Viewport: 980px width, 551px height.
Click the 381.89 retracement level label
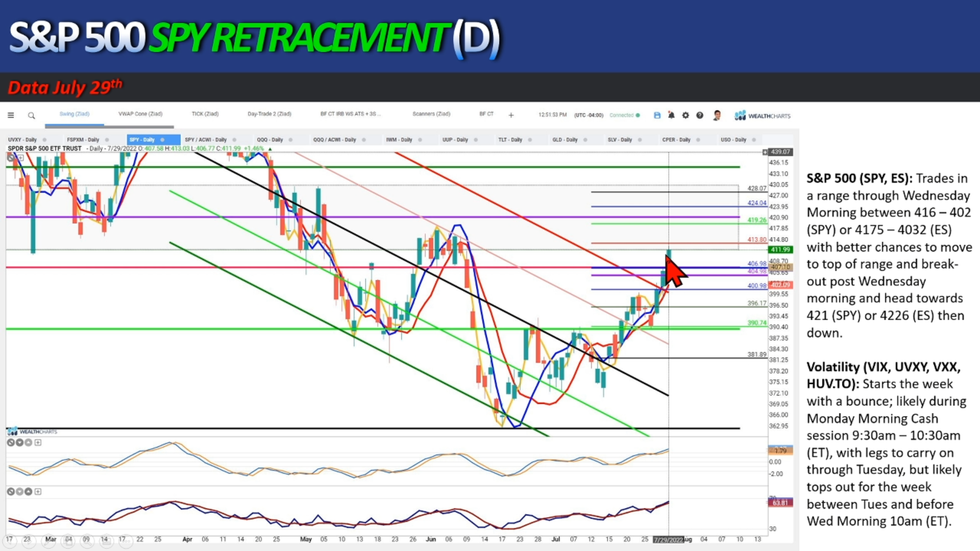click(x=757, y=355)
